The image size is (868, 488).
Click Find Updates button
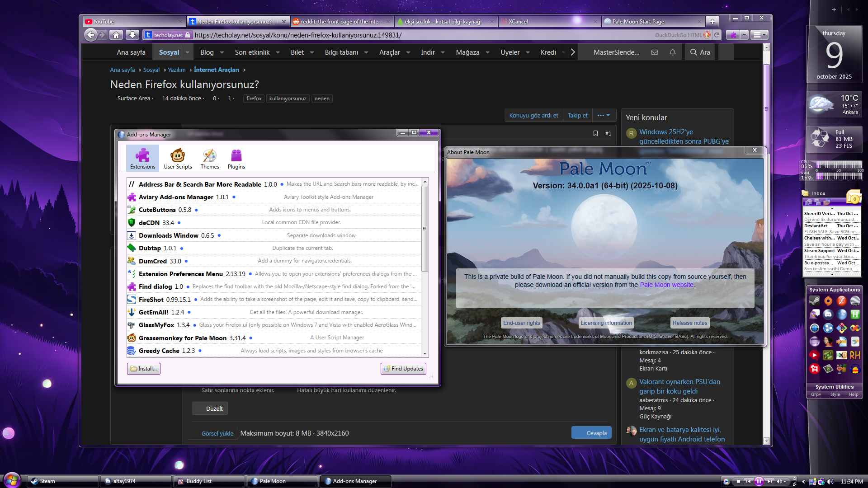coord(403,369)
